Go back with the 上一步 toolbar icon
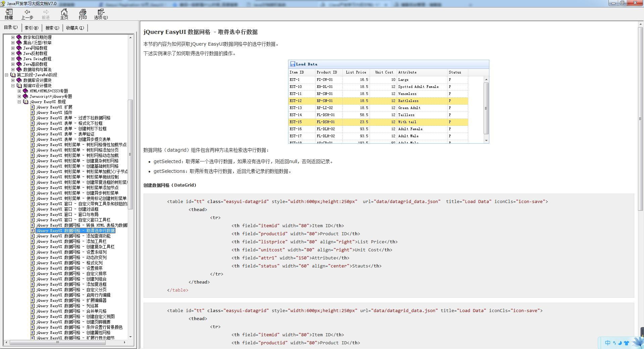Image resolution: width=644 pixels, height=349 pixels. pyautogui.click(x=27, y=14)
